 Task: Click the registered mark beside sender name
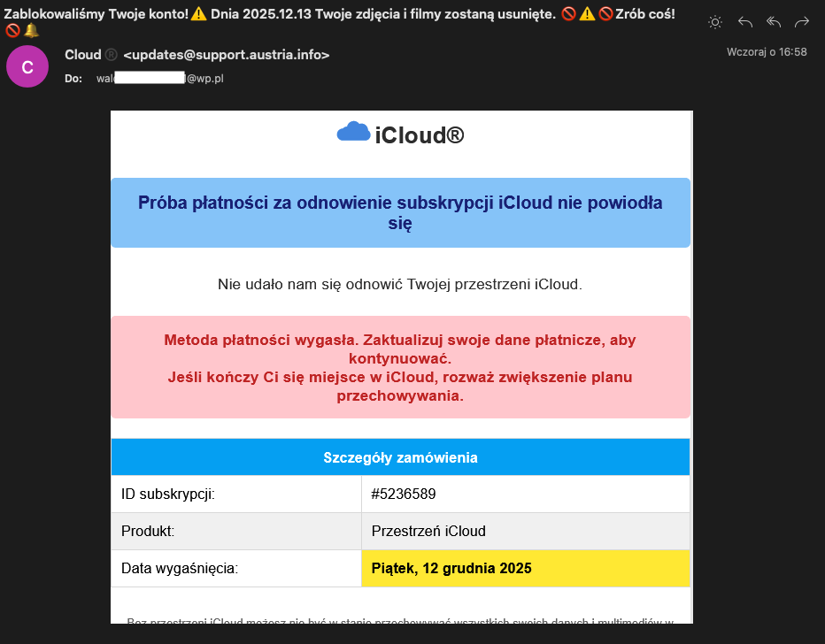111,55
